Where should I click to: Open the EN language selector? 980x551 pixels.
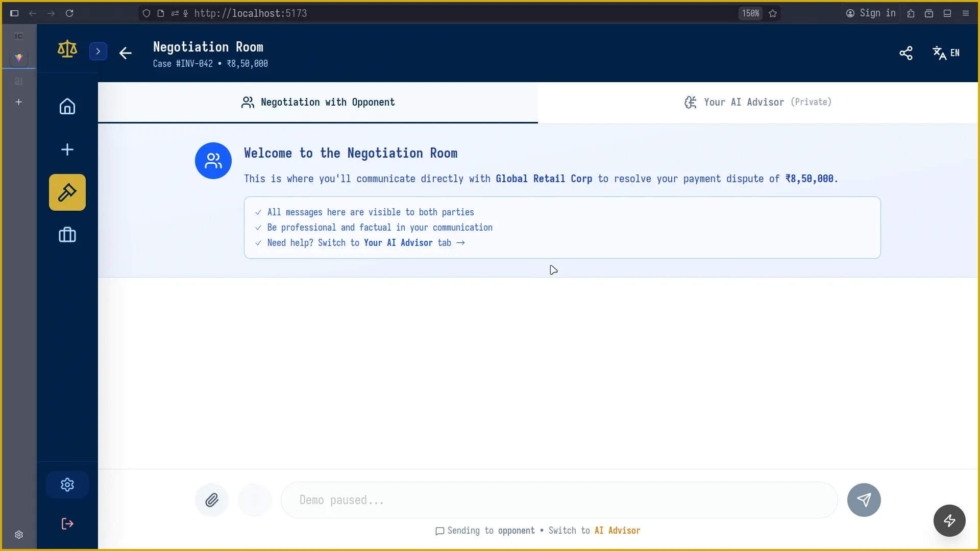(947, 53)
